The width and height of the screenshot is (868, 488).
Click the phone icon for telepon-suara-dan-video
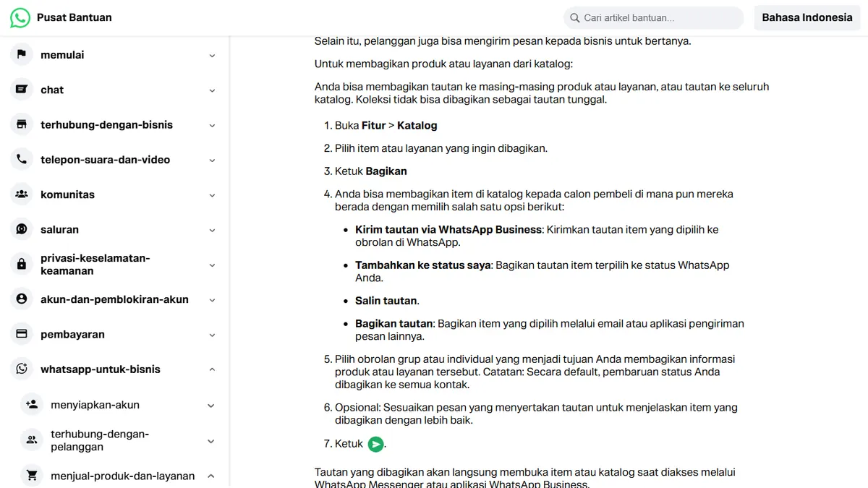point(22,159)
